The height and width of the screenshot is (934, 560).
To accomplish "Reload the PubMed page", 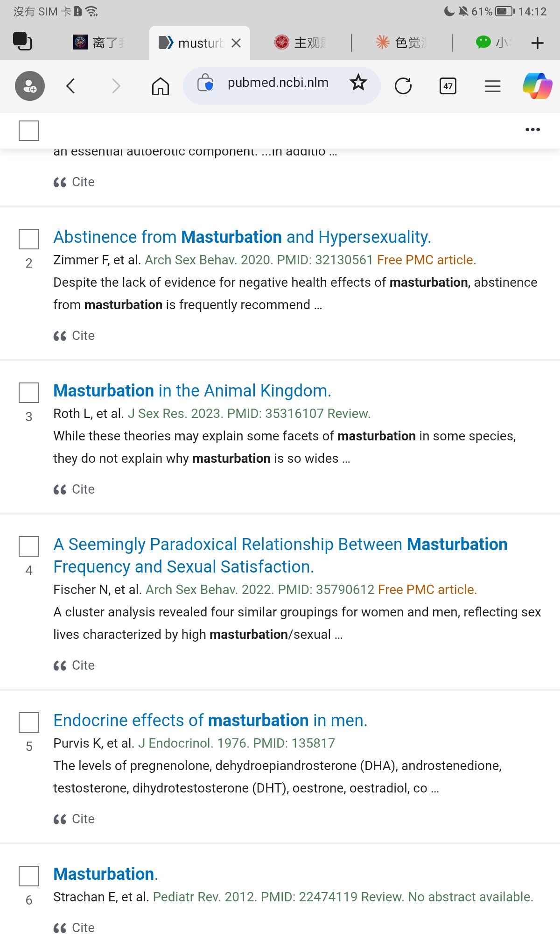I will pos(403,86).
